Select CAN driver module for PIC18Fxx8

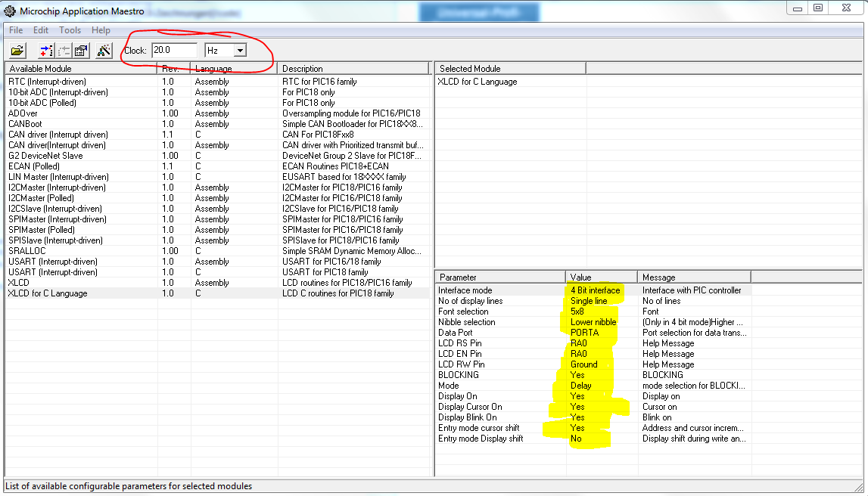217,135
